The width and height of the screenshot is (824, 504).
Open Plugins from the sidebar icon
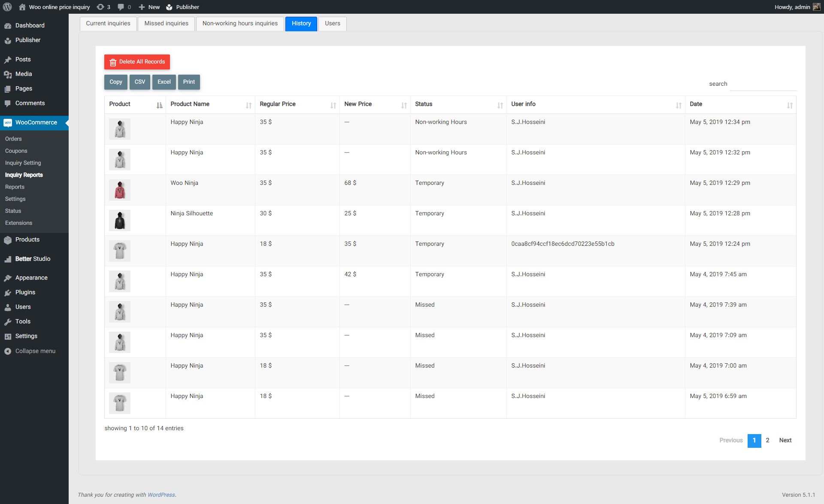(8, 293)
